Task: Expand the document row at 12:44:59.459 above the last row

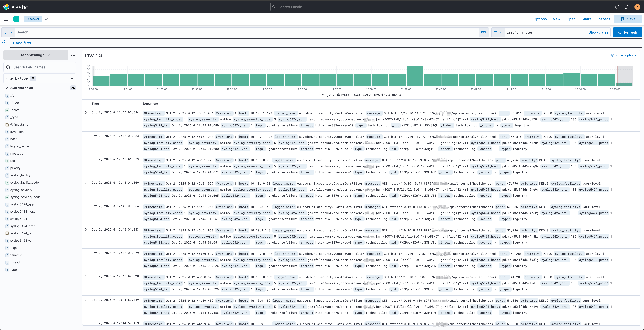Action: tap(86, 300)
